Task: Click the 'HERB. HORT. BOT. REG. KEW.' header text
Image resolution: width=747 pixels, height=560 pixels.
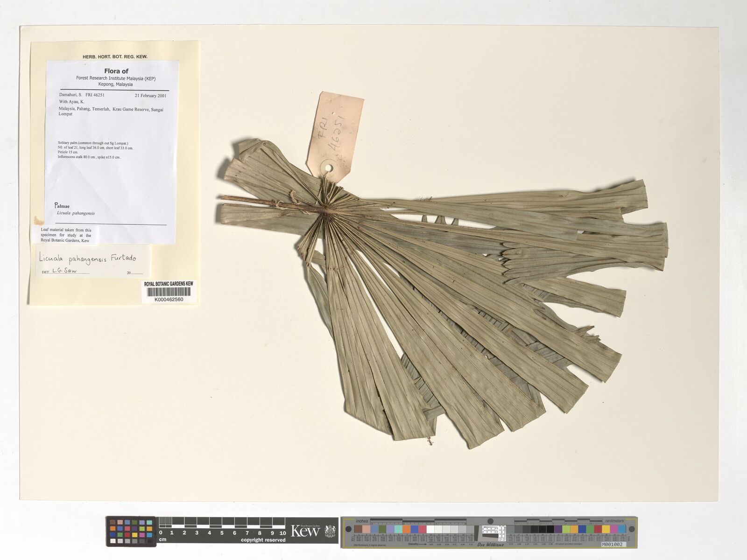Action: pos(115,57)
